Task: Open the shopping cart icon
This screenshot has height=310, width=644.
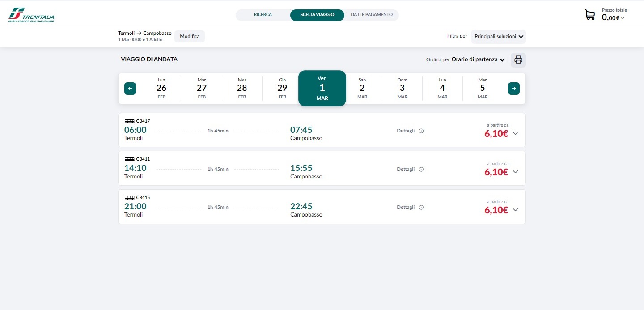Action: (x=590, y=15)
